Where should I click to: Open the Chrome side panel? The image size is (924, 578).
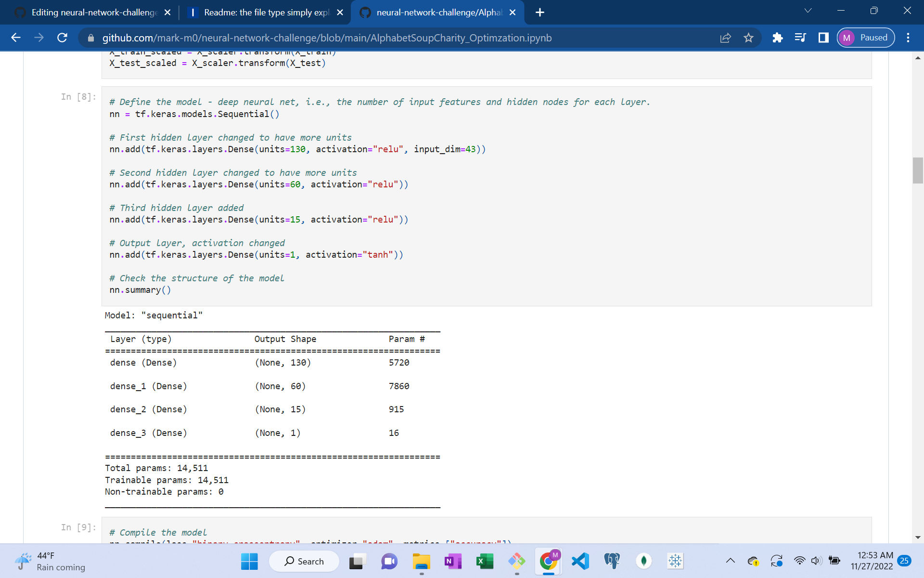point(823,38)
